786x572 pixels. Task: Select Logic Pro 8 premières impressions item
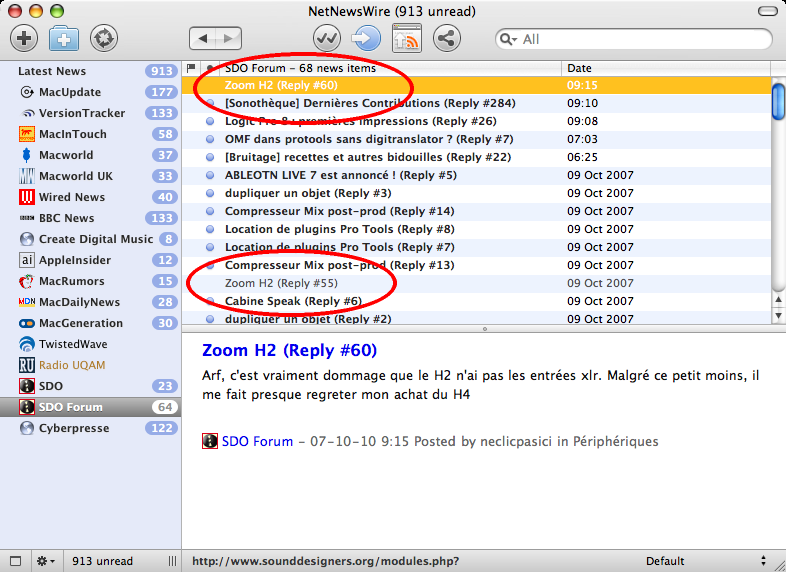(476, 121)
